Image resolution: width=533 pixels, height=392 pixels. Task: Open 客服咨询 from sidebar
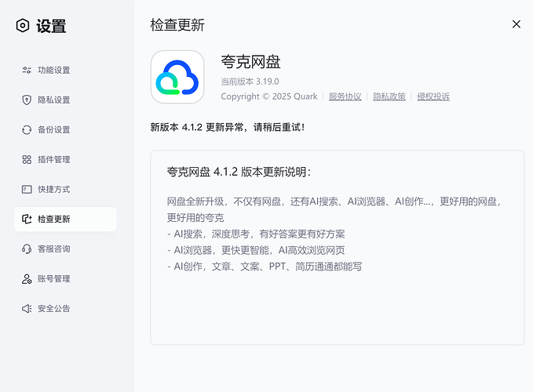coord(66,249)
